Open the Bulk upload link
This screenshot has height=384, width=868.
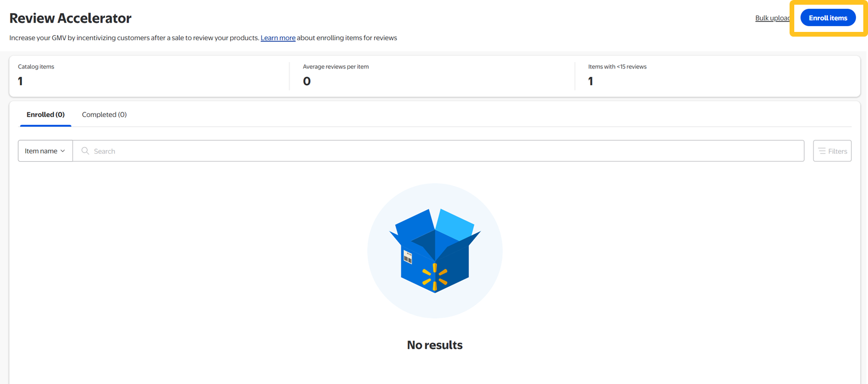tap(772, 18)
